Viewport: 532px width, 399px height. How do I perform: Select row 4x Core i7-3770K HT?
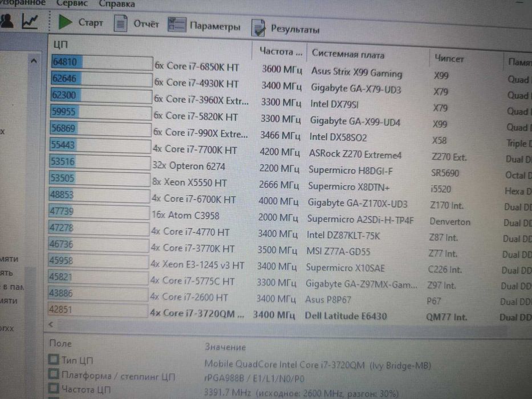point(192,249)
